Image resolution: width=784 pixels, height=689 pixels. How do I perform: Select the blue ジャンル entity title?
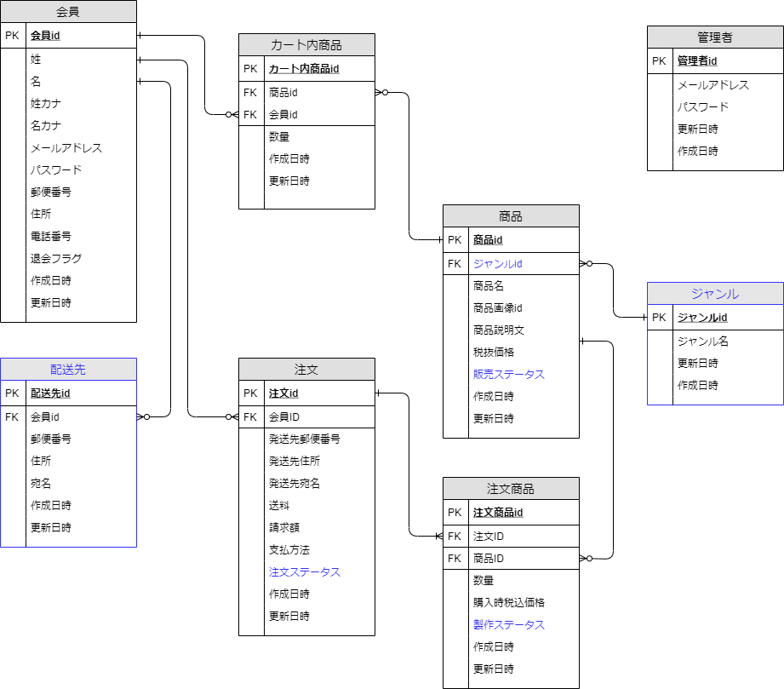tap(715, 293)
